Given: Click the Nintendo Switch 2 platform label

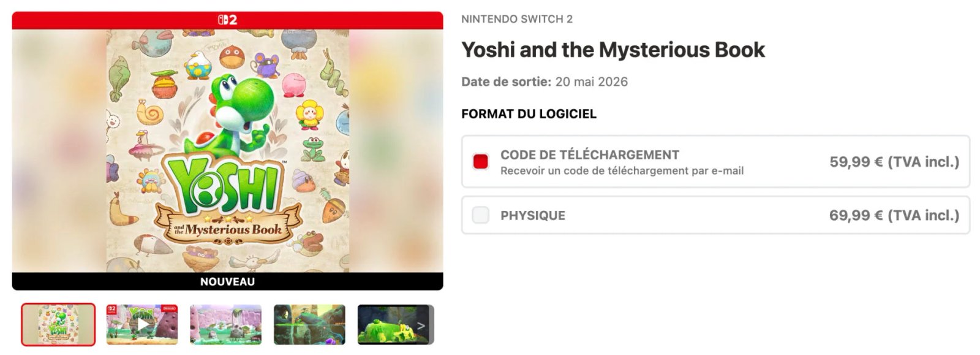Looking at the screenshot, I should pyautogui.click(x=517, y=19).
